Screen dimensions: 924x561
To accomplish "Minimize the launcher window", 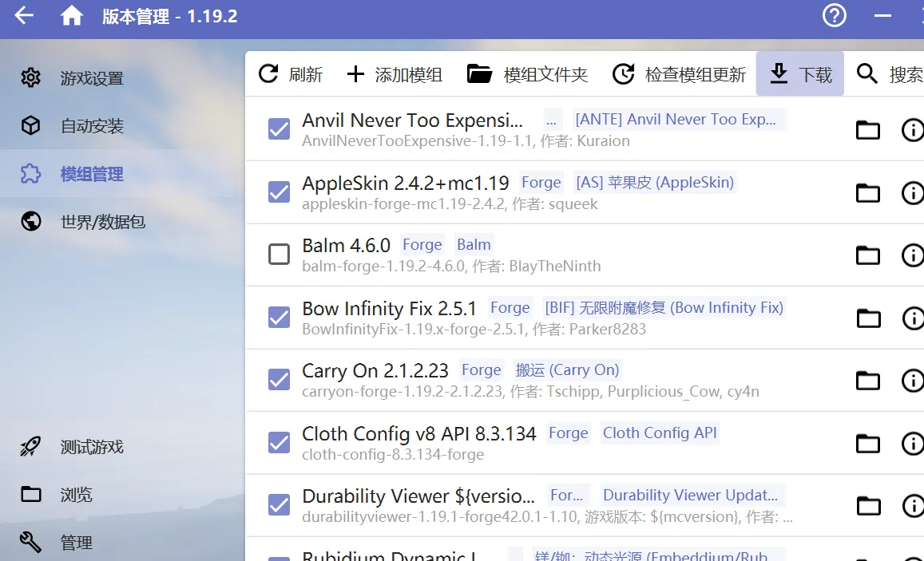I will point(882,16).
